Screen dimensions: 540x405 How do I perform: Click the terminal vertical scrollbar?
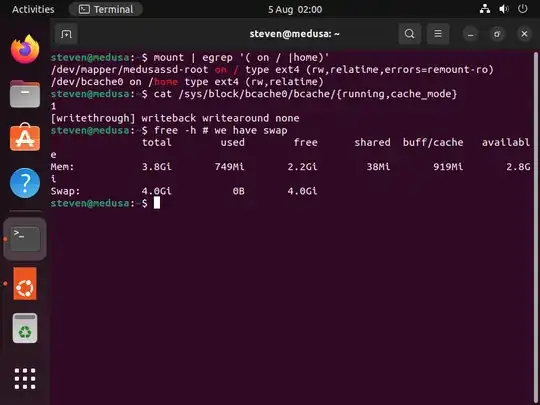click(536, 227)
